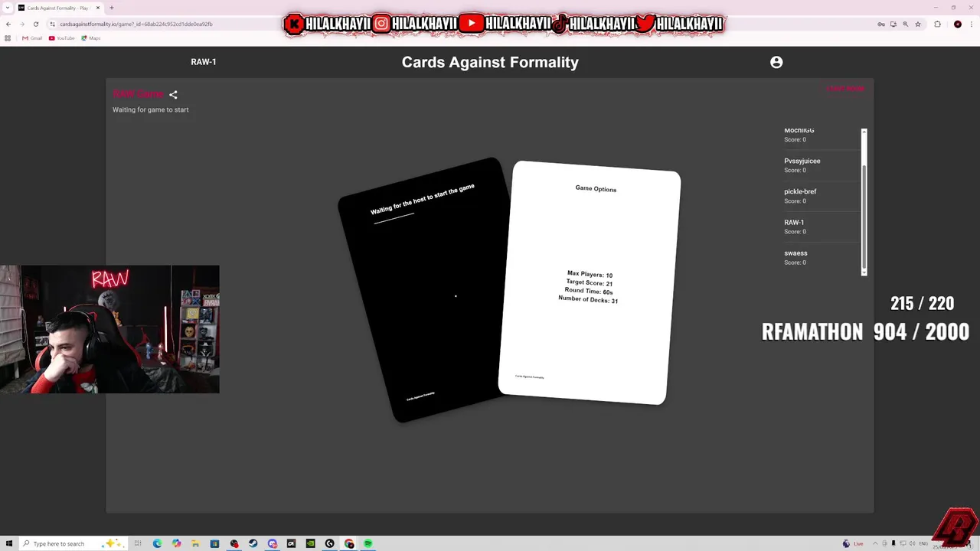Close the Cards Against Formality tab

click(97, 8)
